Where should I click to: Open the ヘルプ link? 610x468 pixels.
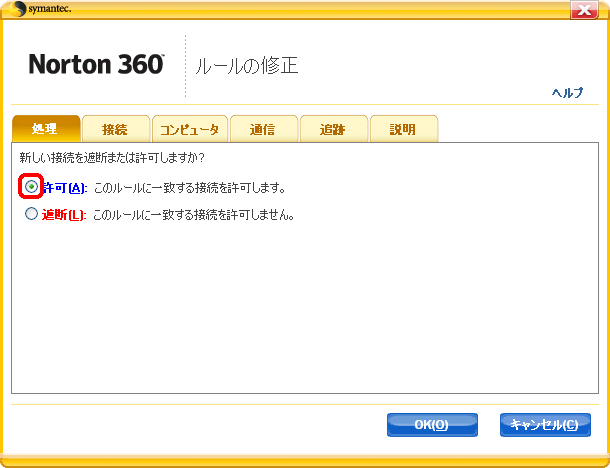click(567, 92)
